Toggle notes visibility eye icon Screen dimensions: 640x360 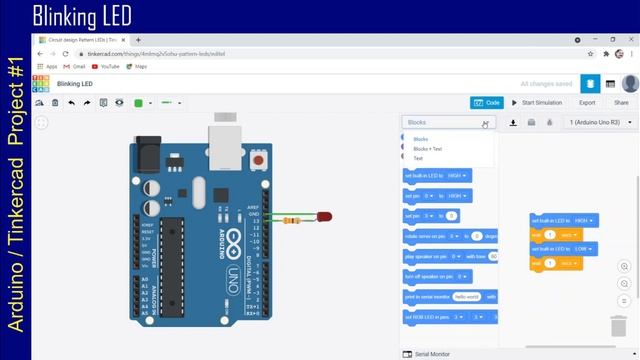(119, 103)
